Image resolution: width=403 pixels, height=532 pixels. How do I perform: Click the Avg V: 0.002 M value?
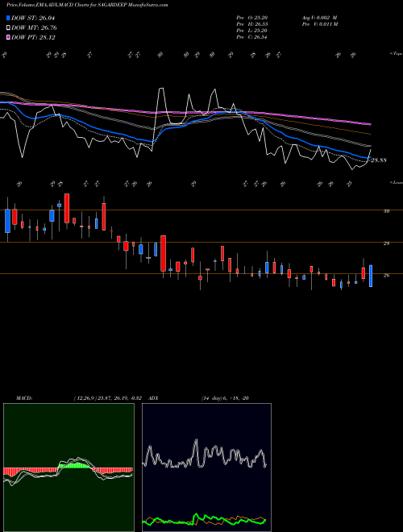click(x=319, y=17)
